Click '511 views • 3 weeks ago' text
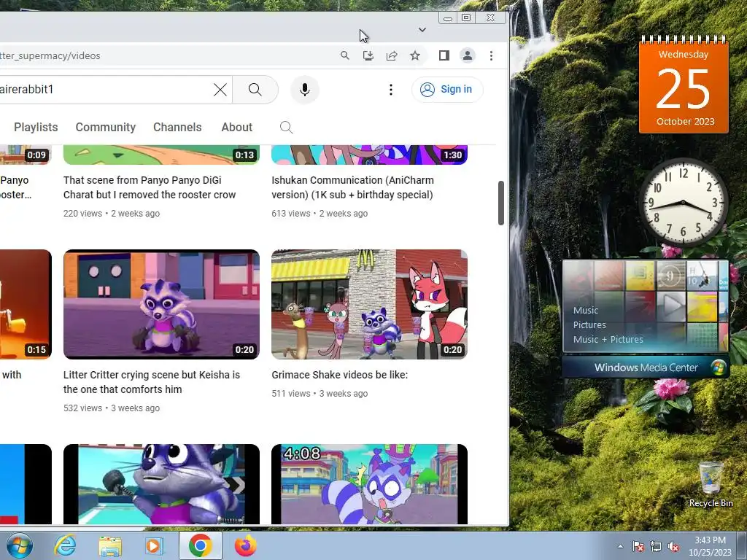Image resolution: width=747 pixels, height=560 pixels. point(320,393)
